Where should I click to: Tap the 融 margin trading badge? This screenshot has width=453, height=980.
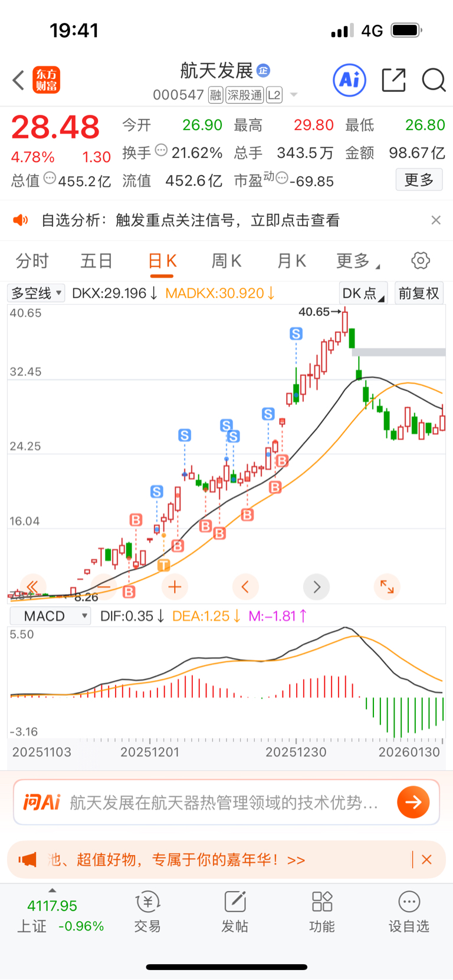[x=216, y=95]
